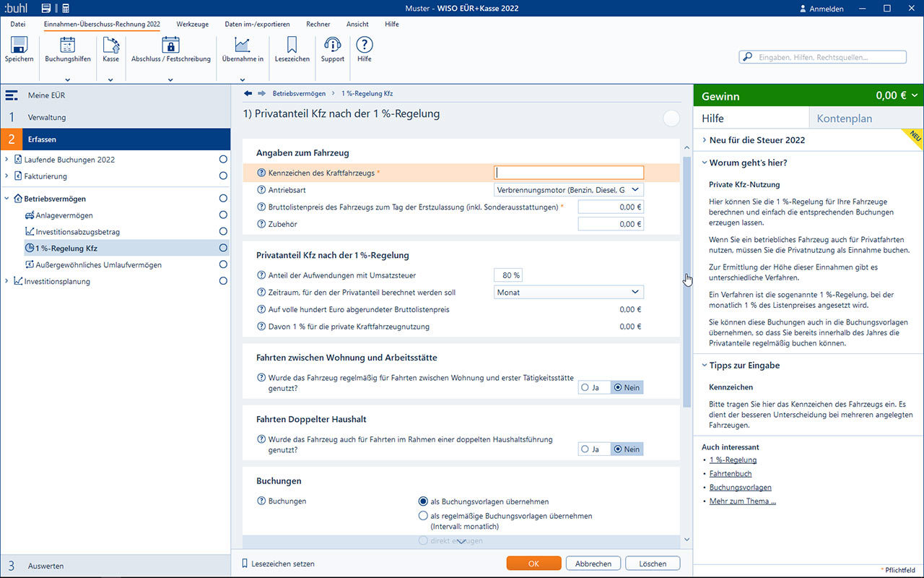924x578 pixels.
Task: Show help for the Zeitraum field
Action: pyautogui.click(x=261, y=293)
